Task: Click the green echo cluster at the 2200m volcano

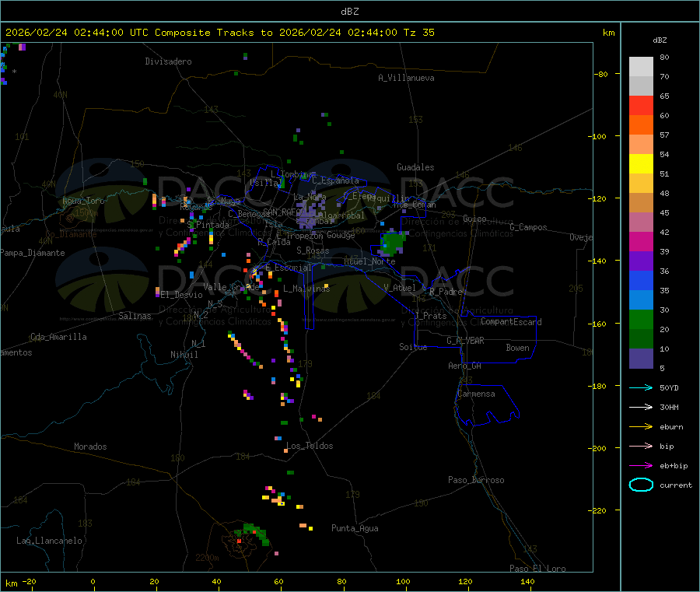Action: click(x=254, y=533)
